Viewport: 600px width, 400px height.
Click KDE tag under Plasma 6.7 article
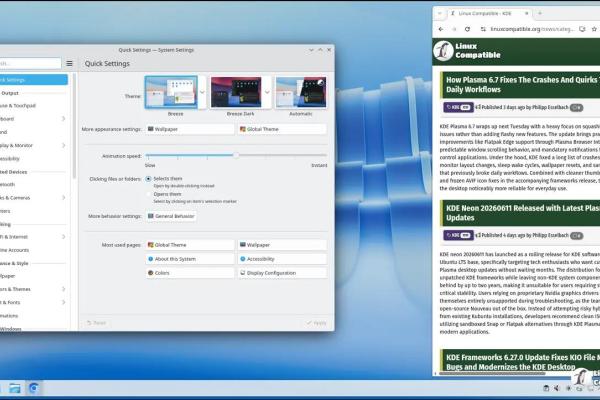[458, 108]
